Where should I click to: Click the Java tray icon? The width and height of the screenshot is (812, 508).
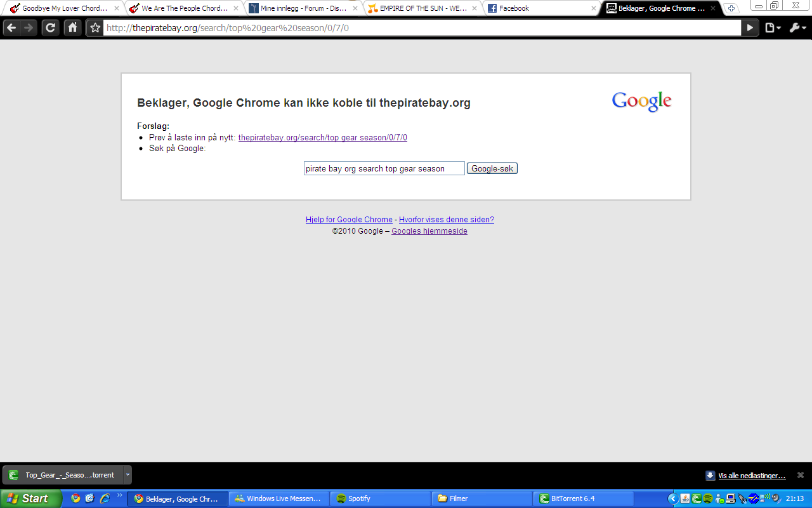[685, 498]
